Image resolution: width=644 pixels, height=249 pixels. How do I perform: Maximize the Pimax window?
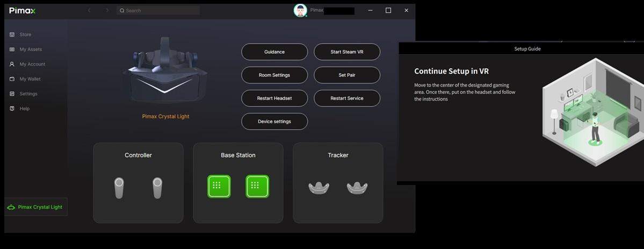click(x=388, y=10)
